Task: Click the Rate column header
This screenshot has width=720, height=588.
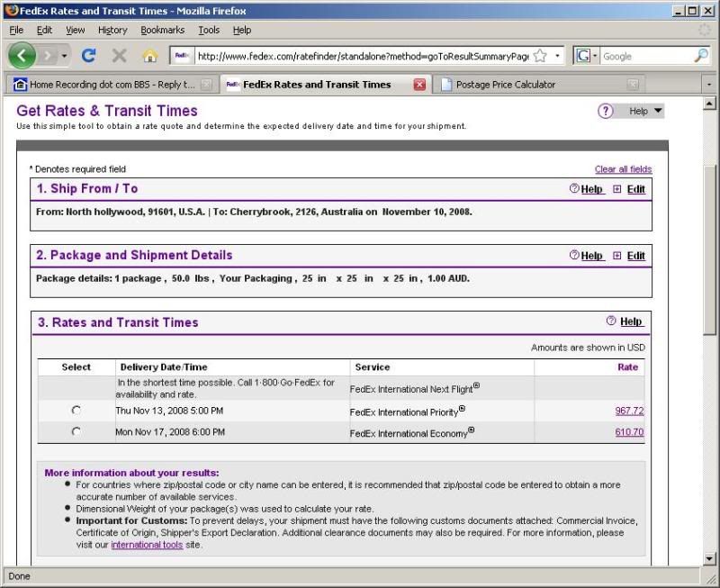Action: [627, 367]
